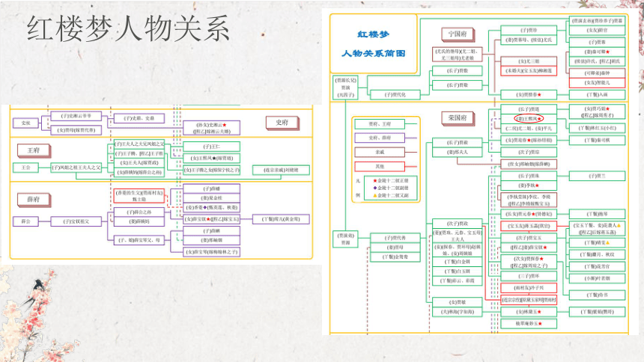Select the (丫鬟)晴雯 box

(x=597, y=243)
